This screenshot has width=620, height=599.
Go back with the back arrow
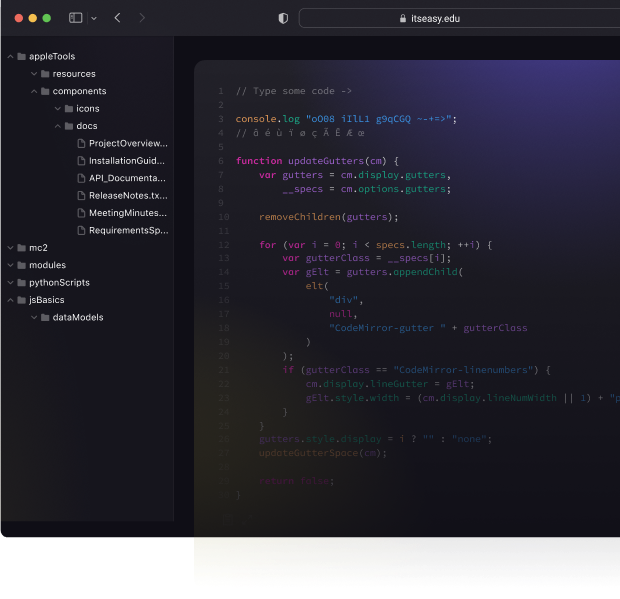pyautogui.click(x=117, y=18)
